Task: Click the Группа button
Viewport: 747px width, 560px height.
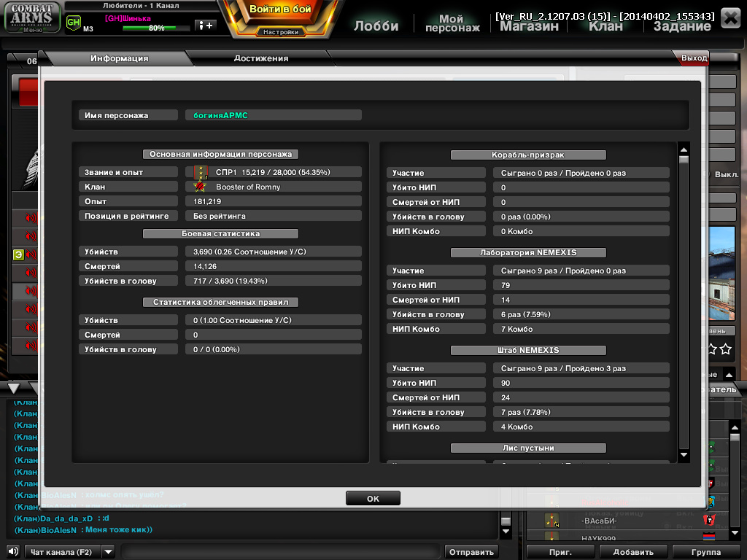Action: pyautogui.click(x=706, y=552)
